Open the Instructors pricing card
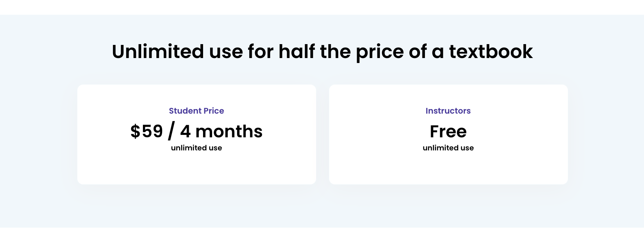Viewport: 644px width, 244px height. [448, 134]
